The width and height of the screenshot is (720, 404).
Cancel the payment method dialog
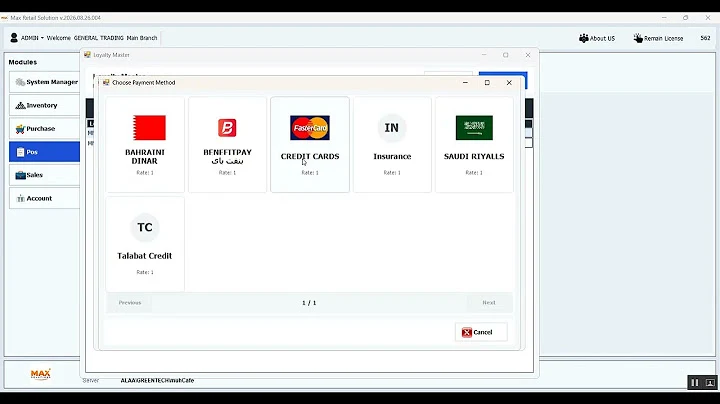tap(481, 332)
